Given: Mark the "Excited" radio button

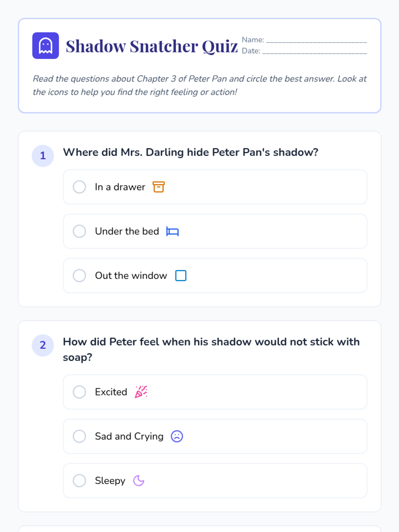Looking at the screenshot, I should click(79, 392).
